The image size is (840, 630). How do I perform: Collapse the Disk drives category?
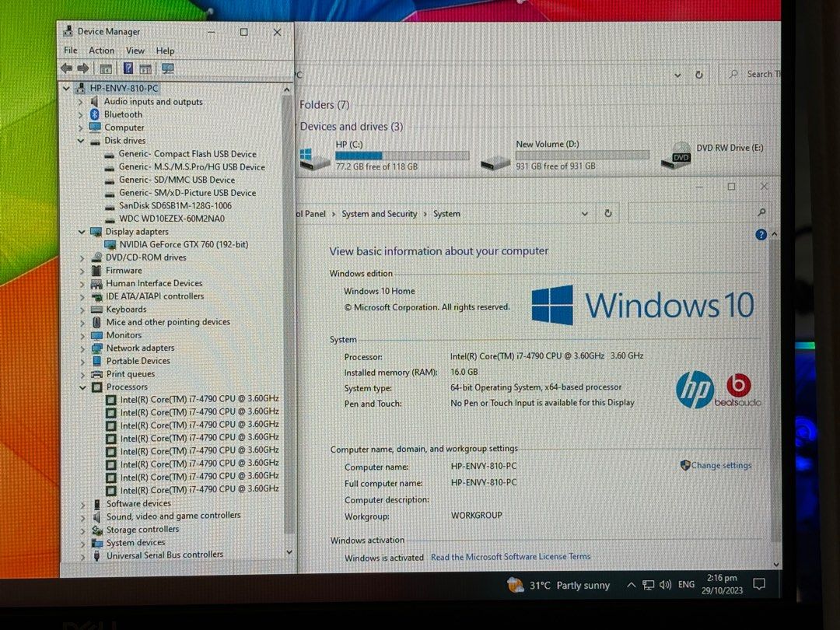pyautogui.click(x=81, y=141)
